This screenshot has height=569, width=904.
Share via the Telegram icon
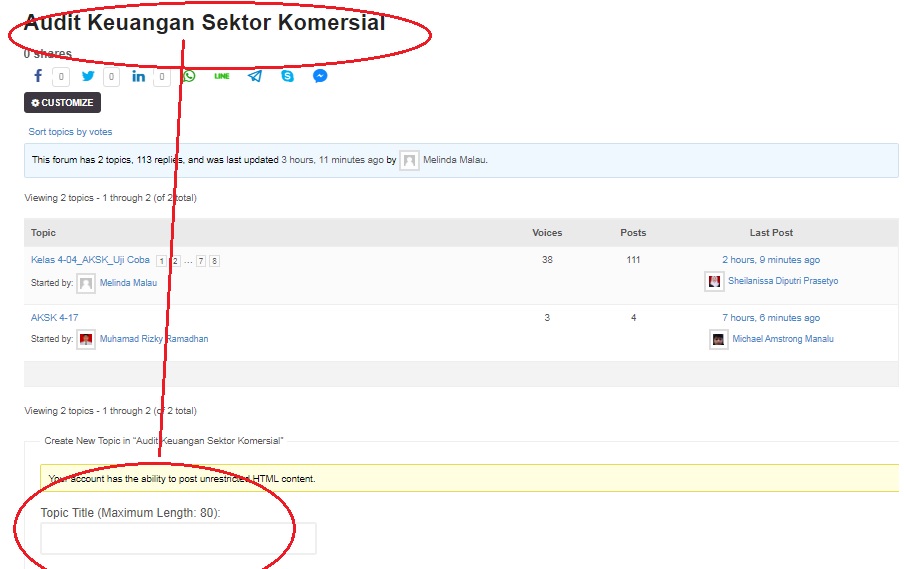point(255,76)
